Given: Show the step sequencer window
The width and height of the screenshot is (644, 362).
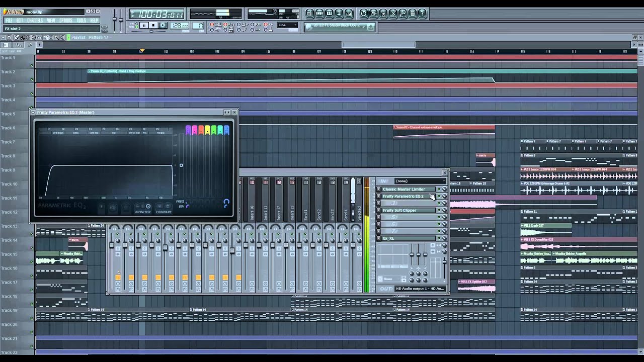Looking at the screenshot, I should pyautogui.click(x=320, y=14).
